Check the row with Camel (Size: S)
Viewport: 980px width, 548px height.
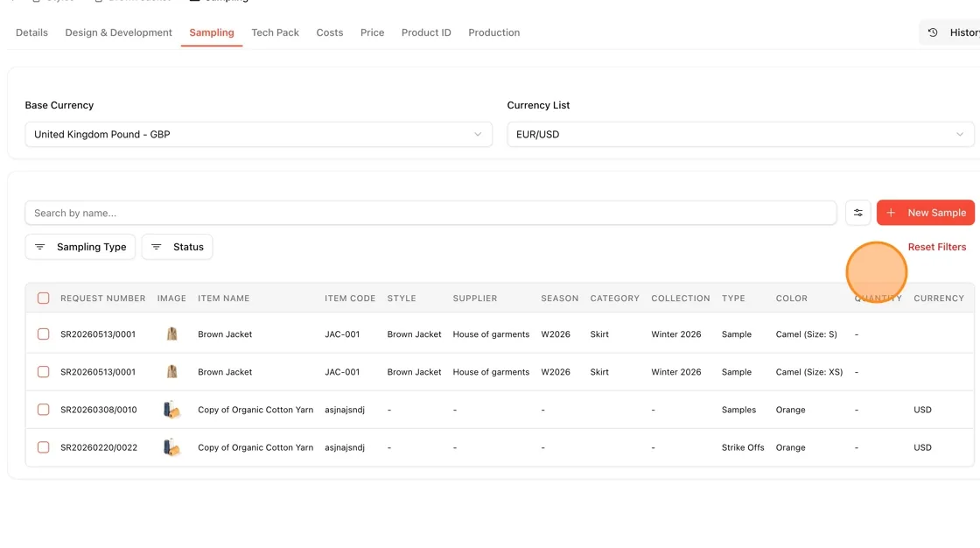click(43, 334)
